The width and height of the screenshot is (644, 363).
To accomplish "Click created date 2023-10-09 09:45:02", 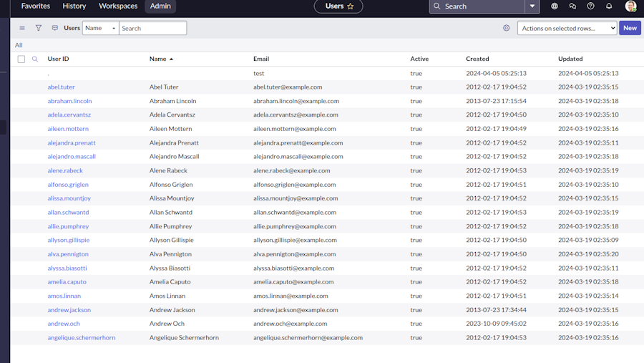I will click(496, 324).
